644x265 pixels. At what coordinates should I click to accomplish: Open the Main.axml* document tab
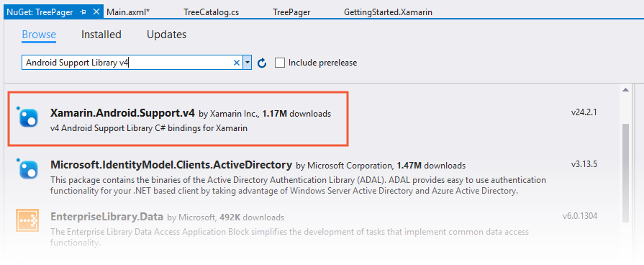pos(128,12)
